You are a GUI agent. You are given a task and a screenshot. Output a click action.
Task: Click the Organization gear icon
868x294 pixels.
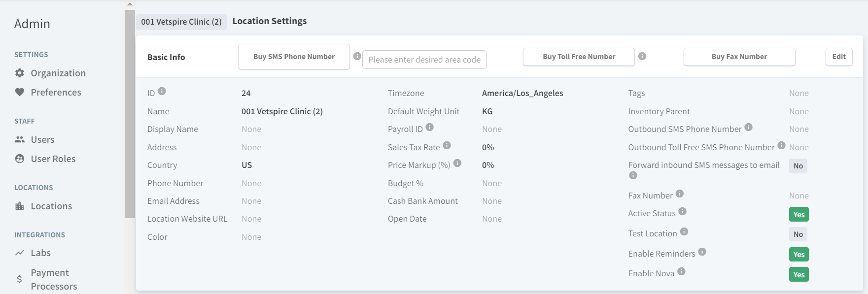(20, 73)
